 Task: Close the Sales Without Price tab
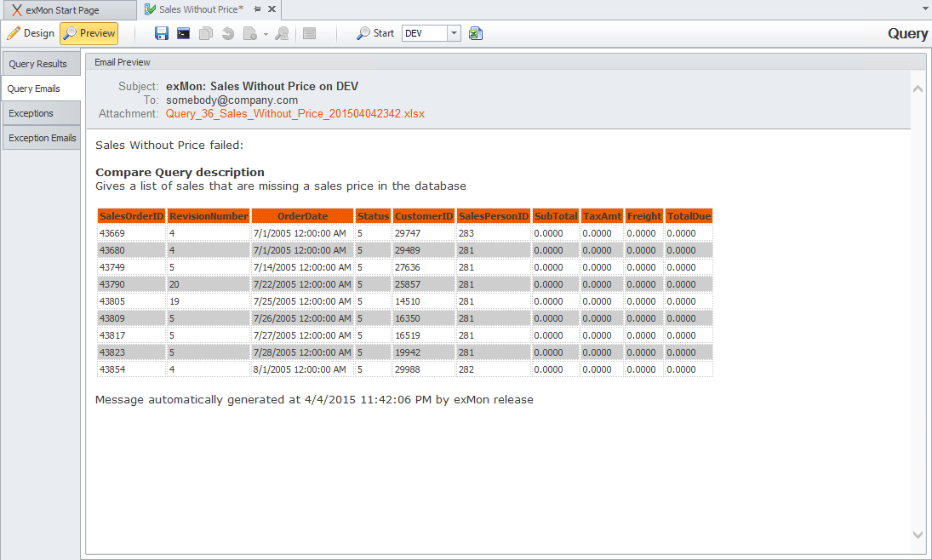[272, 9]
